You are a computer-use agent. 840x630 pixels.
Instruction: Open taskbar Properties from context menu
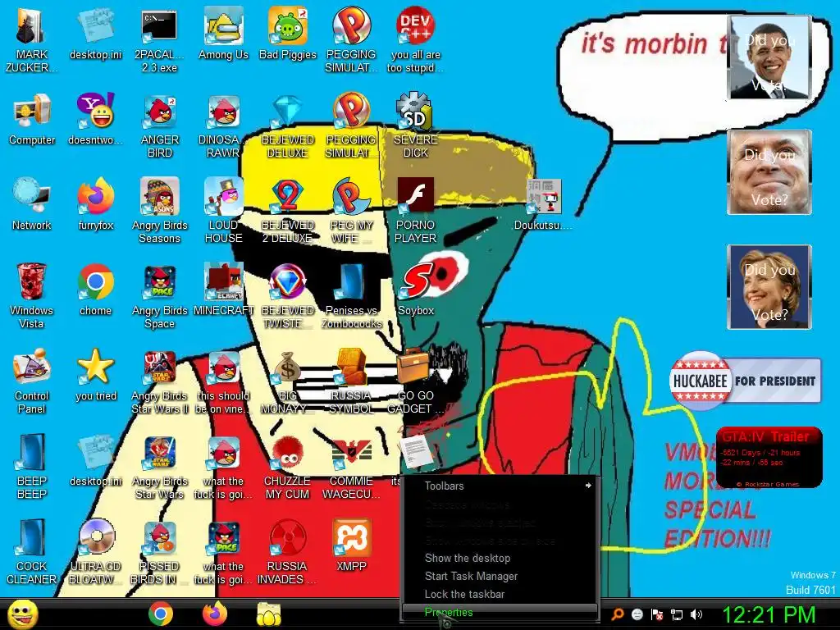click(x=500, y=612)
